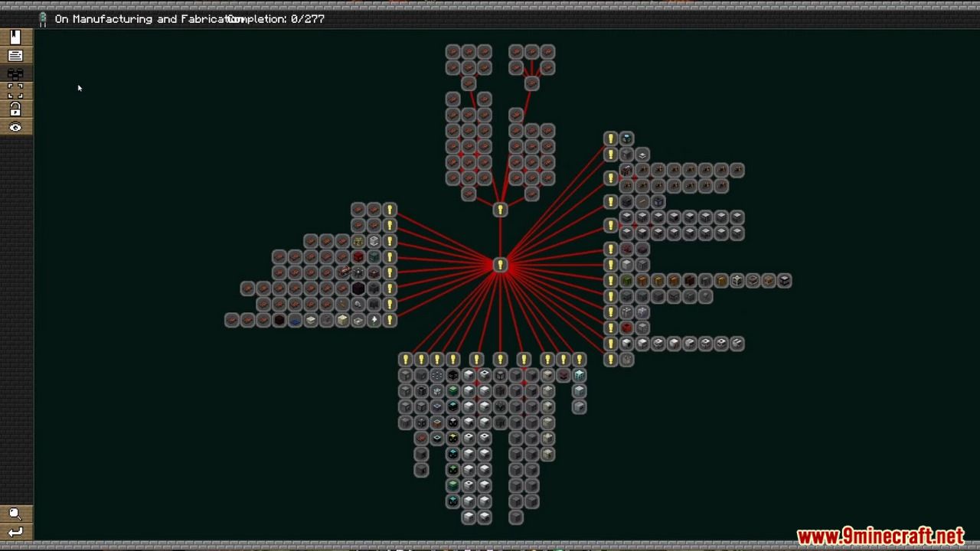Toggle the eye visibility icon
This screenshot has height=551, width=980.
click(x=15, y=128)
